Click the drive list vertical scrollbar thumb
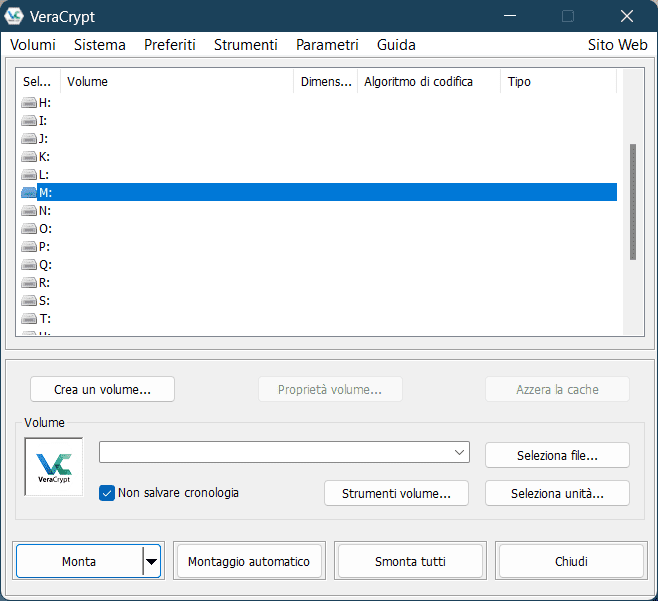The width and height of the screenshot is (658, 601). [x=633, y=202]
